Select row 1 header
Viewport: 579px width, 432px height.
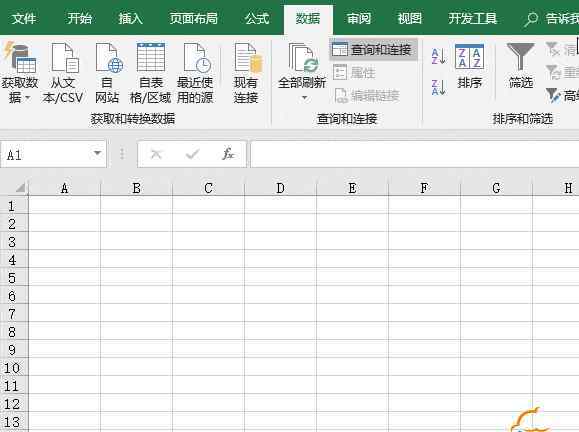(x=14, y=206)
